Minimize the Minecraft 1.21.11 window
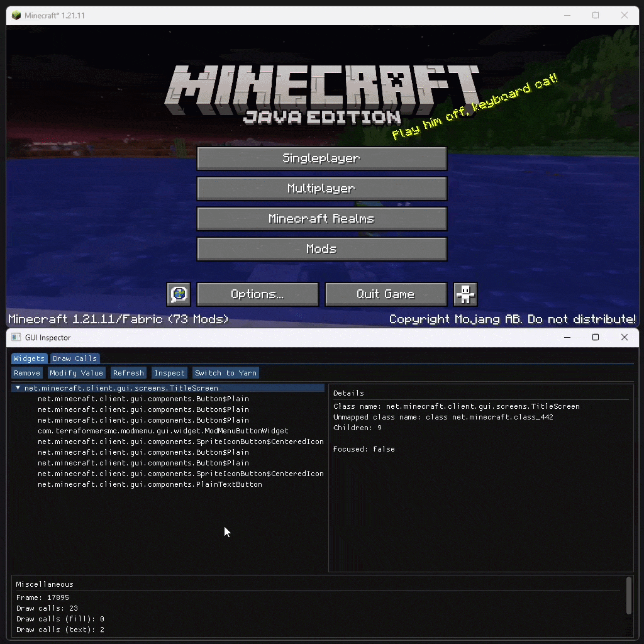Viewport: 644px width, 644px height. pos(567,15)
